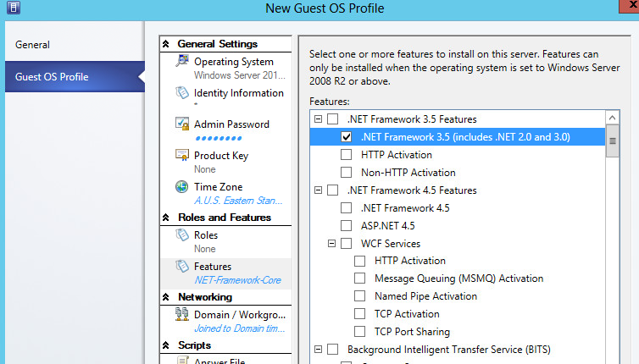The width and height of the screenshot is (639, 364).
Task: Collapse the Networking section
Action: coord(166,297)
